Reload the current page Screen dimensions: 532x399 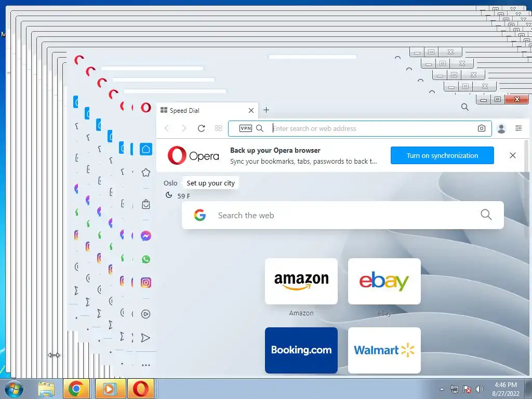201,128
